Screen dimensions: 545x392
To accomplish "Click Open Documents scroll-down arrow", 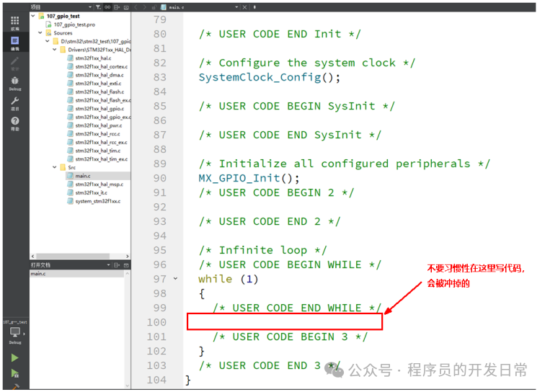I will 128,386.
